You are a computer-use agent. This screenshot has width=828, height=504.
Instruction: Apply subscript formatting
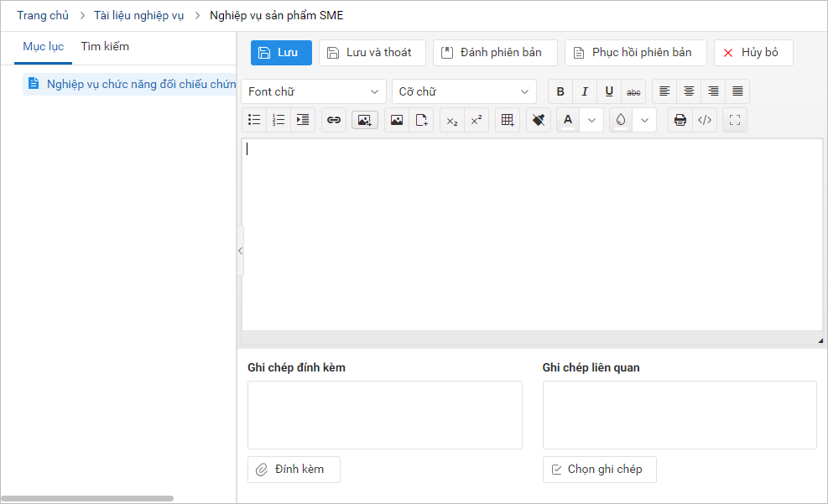[x=452, y=120]
